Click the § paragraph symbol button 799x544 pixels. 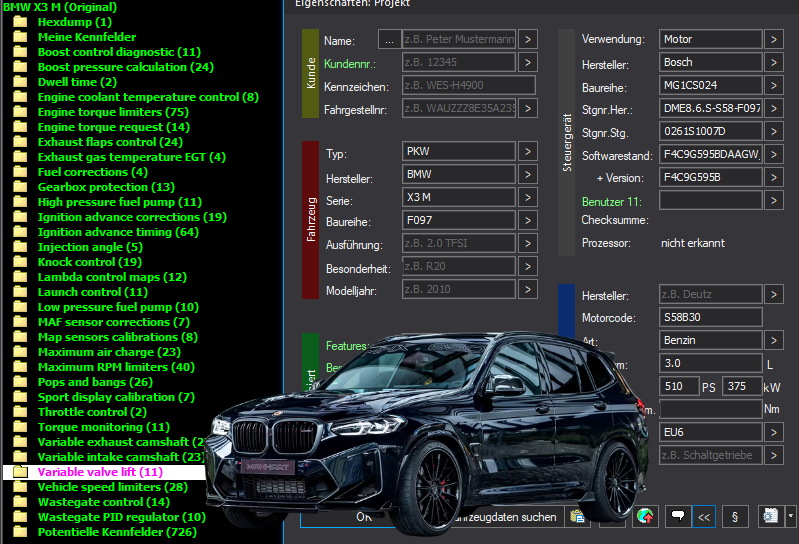coord(734,516)
